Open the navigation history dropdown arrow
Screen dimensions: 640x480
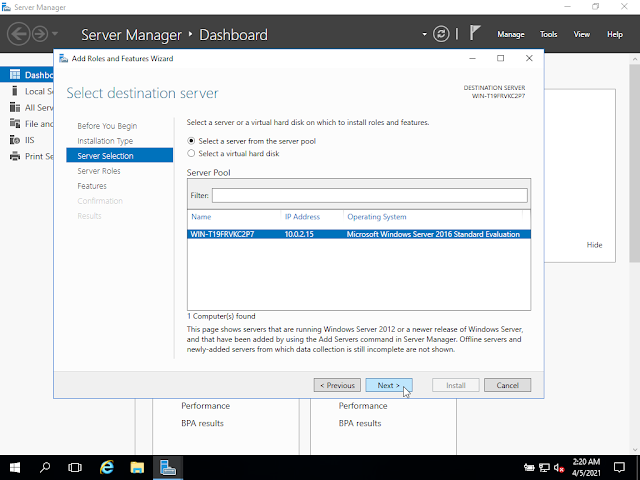pos(55,34)
